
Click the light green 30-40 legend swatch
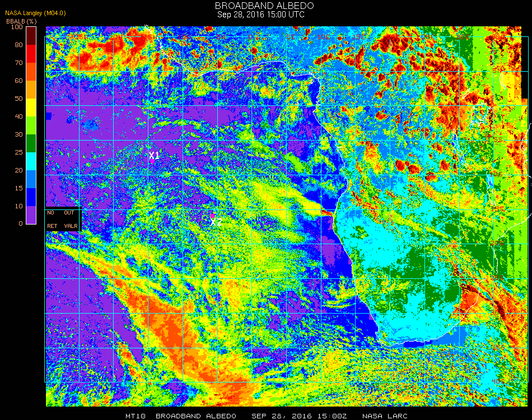[x=31, y=125]
